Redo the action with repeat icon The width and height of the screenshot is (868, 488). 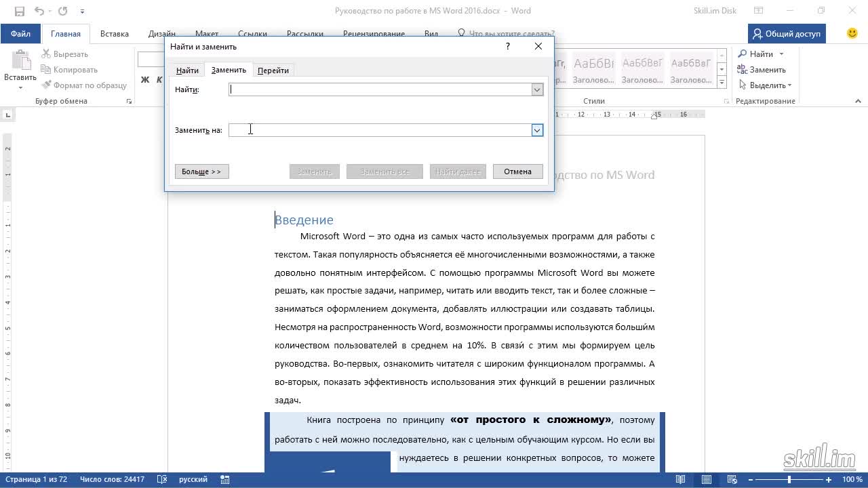[x=62, y=11]
